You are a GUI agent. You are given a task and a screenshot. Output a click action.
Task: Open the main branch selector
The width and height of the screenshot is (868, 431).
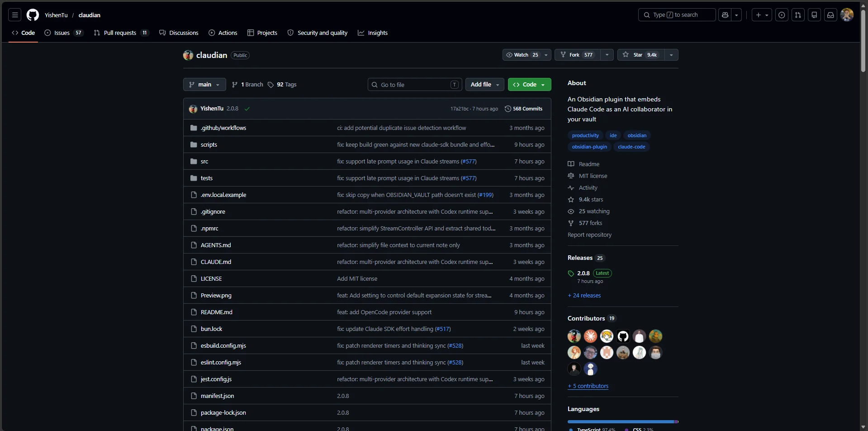[204, 85]
